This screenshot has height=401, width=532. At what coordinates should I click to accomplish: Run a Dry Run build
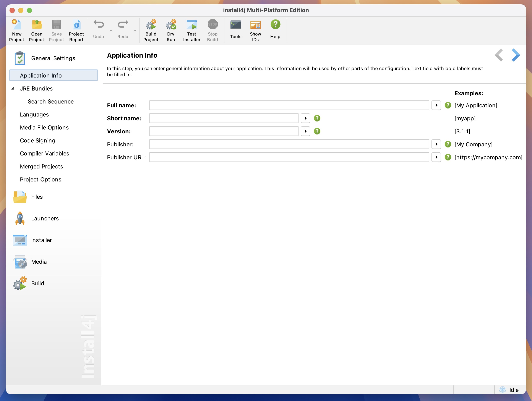pyautogui.click(x=171, y=30)
